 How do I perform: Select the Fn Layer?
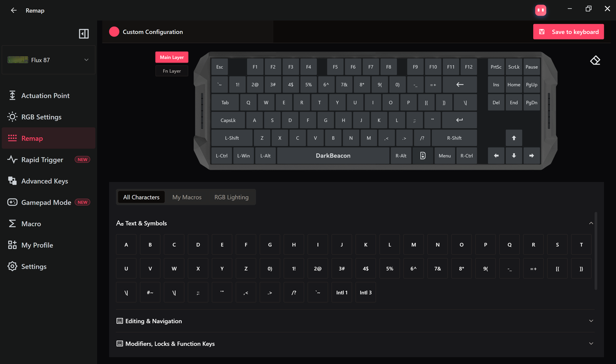tap(172, 71)
